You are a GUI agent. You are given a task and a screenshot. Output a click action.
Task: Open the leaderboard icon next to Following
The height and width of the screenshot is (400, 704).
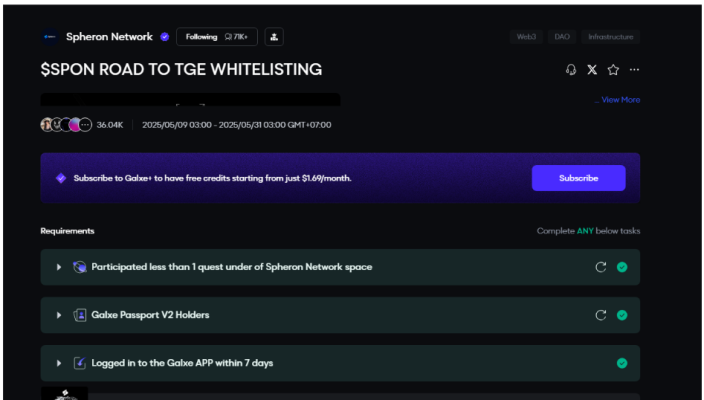pyautogui.click(x=274, y=37)
